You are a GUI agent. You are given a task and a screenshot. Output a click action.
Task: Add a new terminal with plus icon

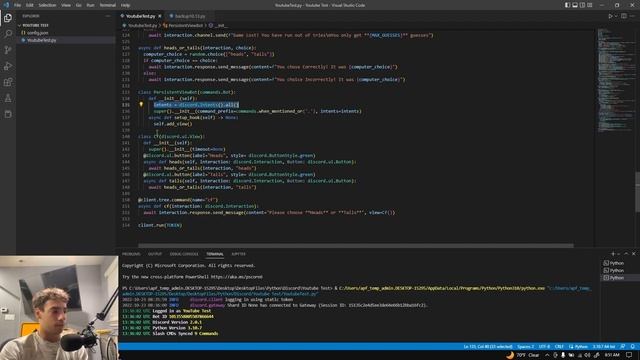coord(613,254)
